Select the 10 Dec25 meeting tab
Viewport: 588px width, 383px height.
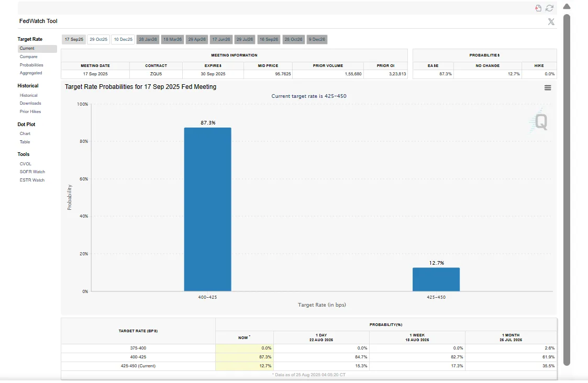tap(123, 39)
